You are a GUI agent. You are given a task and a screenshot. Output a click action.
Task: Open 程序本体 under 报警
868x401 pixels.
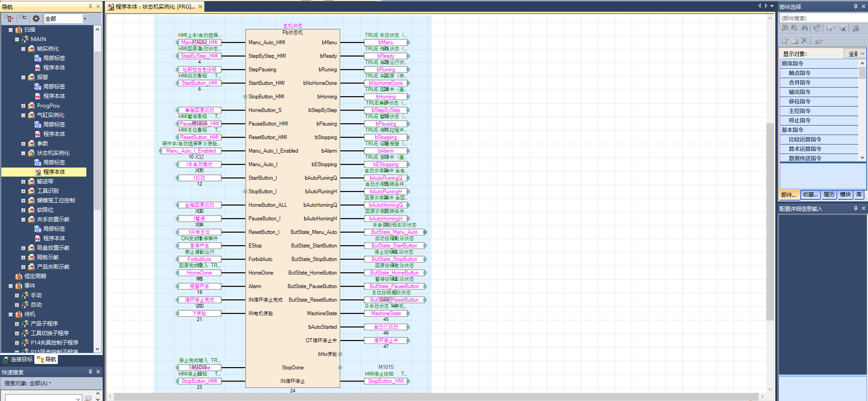pyautogui.click(x=54, y=96)
